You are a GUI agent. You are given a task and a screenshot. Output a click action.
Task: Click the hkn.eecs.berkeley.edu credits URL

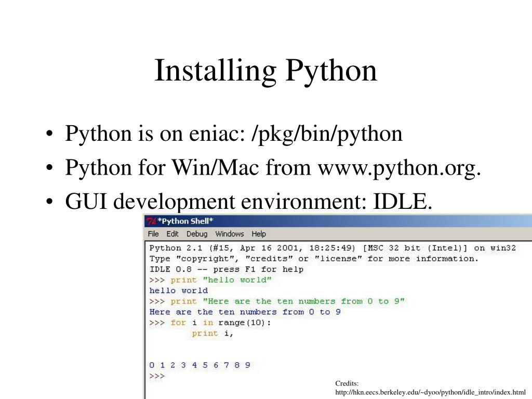point(430,392)
